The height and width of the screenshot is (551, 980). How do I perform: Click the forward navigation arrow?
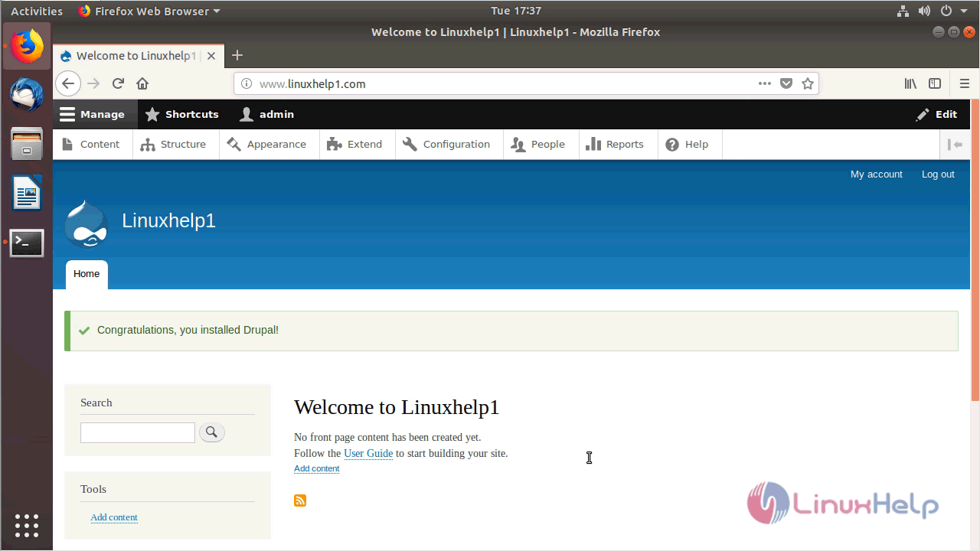point(93,83)
